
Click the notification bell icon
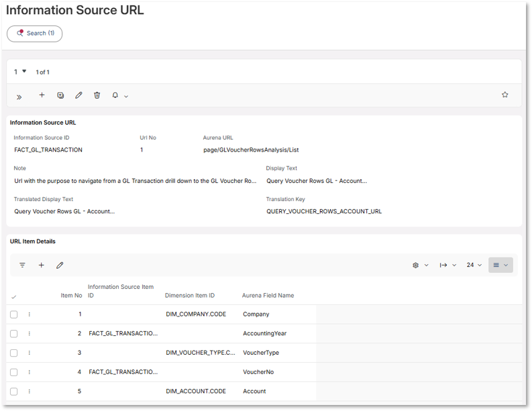coord(115,95)
